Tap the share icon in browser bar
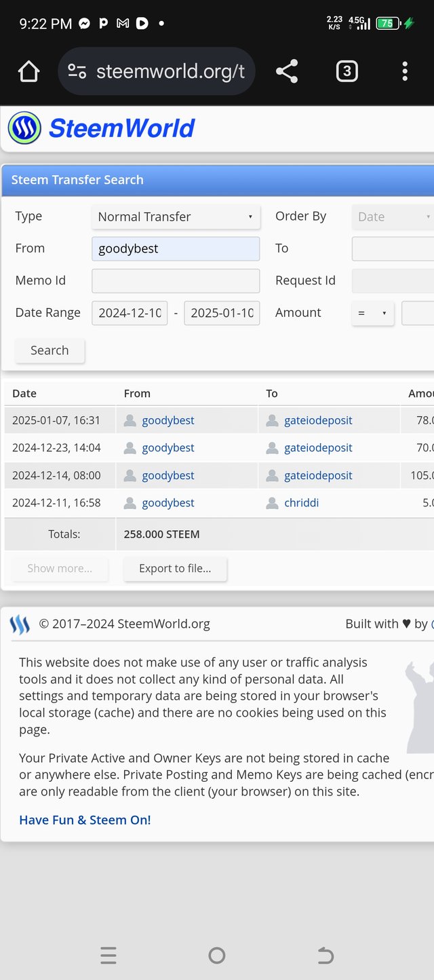 (287, 71)
